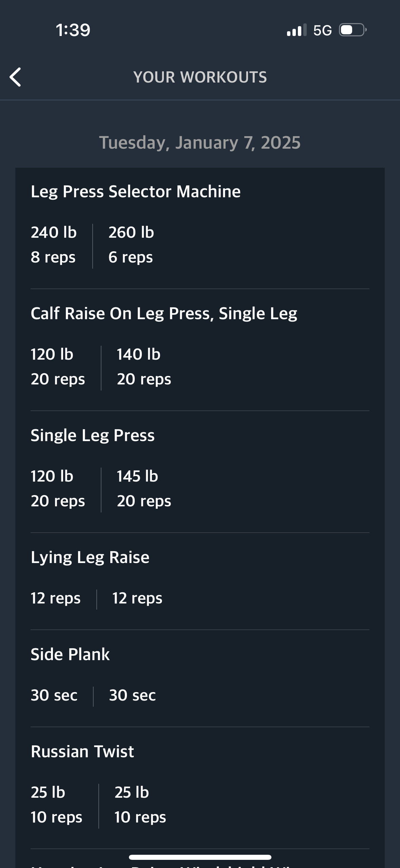The image size is (400, 868).
Task: Tap the back arrow icon
Action: [x=15, y=77]
